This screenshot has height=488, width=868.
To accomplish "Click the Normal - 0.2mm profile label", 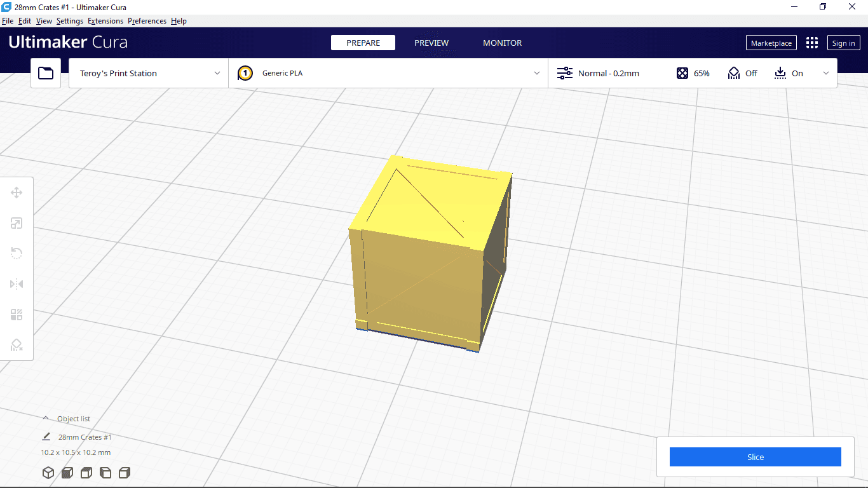I will pos(609,73).
